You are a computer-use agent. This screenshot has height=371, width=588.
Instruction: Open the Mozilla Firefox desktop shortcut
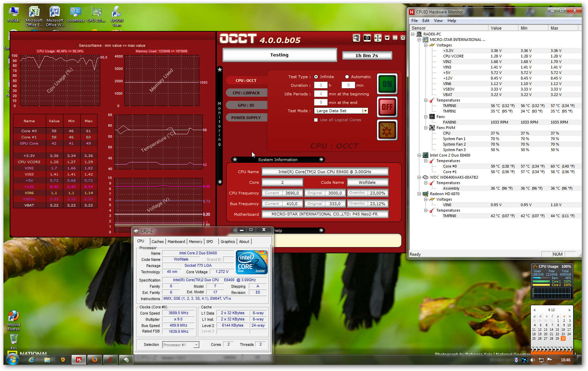coord(14,321)
